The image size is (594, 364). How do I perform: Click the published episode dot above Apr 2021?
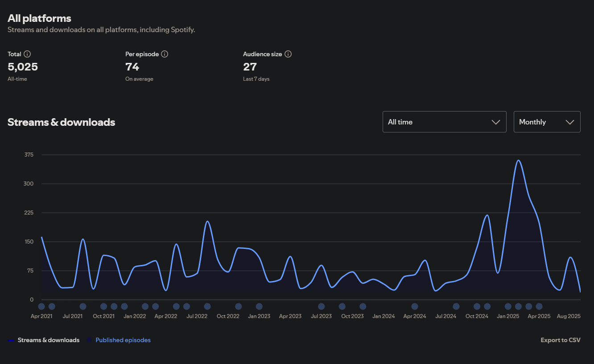pyautogui.click(x=41, y=306)
